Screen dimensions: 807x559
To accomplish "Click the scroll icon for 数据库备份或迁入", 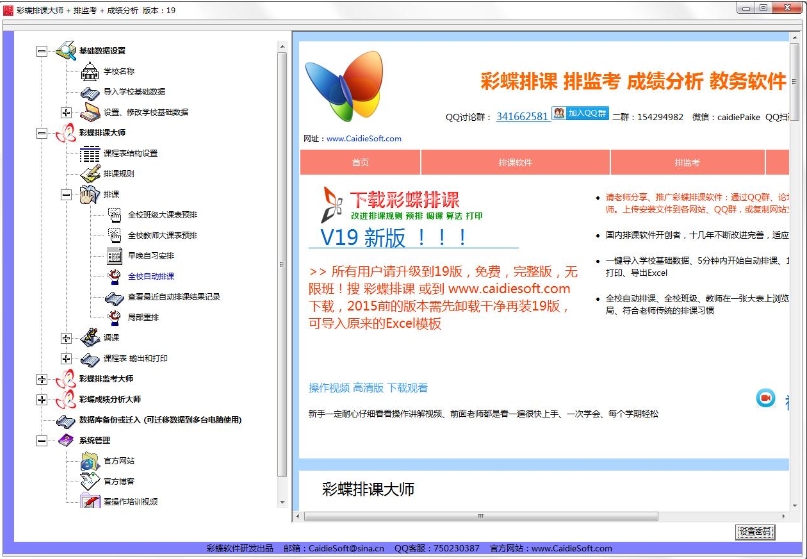I will [65, 421].
